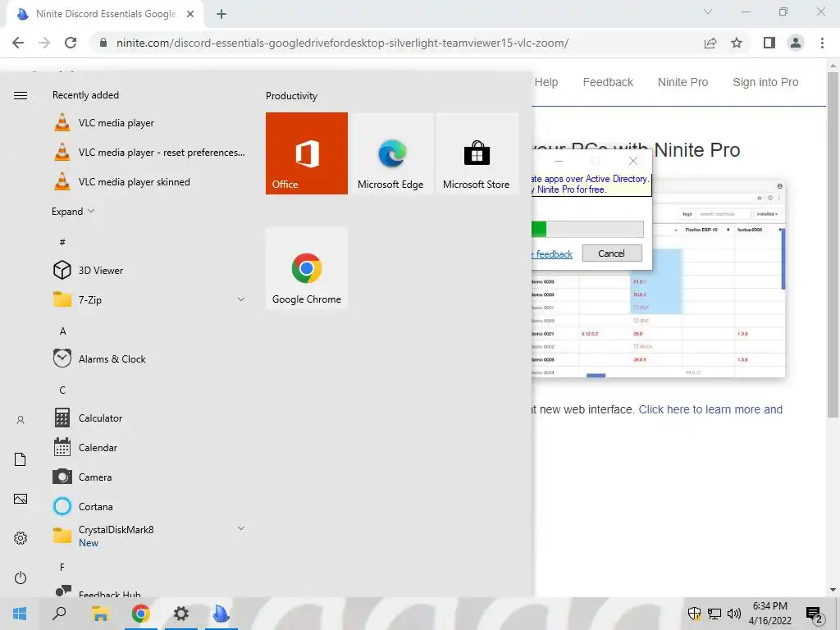Click the Power icon in Start
This screenshot has height=630, width=840.
click(21, 577)
